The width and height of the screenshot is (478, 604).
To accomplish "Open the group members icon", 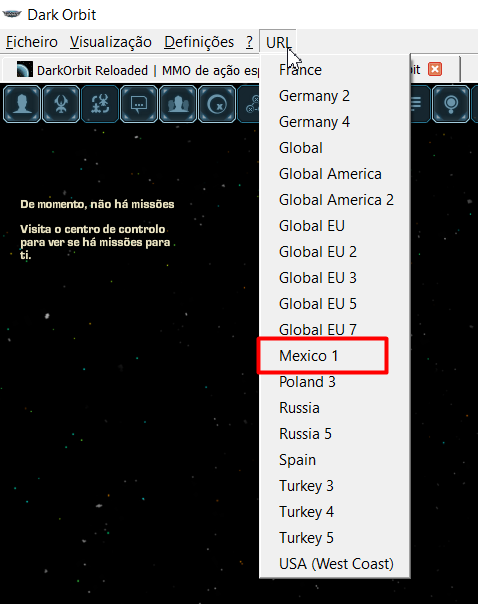I will click(x=178, y=104).
